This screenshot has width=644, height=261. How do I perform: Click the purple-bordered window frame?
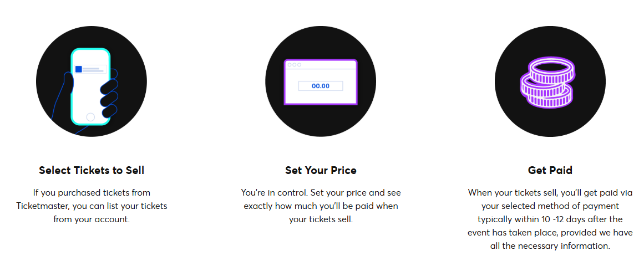(321, 82)
